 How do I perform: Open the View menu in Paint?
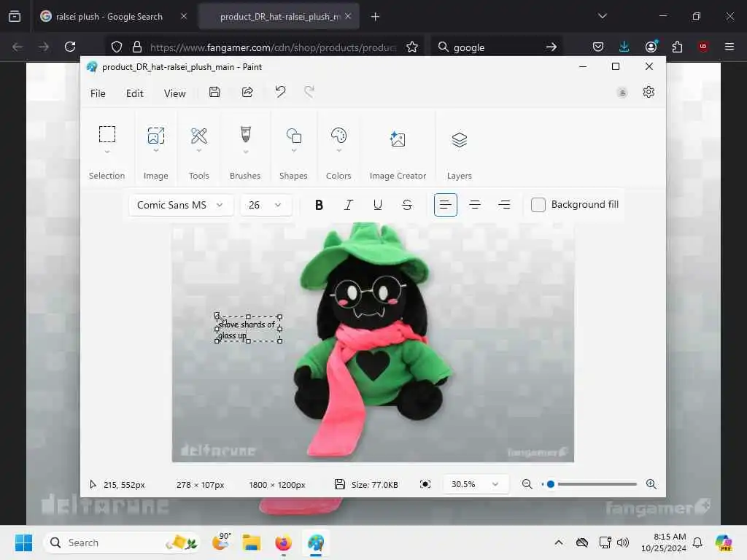click(175, 93)
